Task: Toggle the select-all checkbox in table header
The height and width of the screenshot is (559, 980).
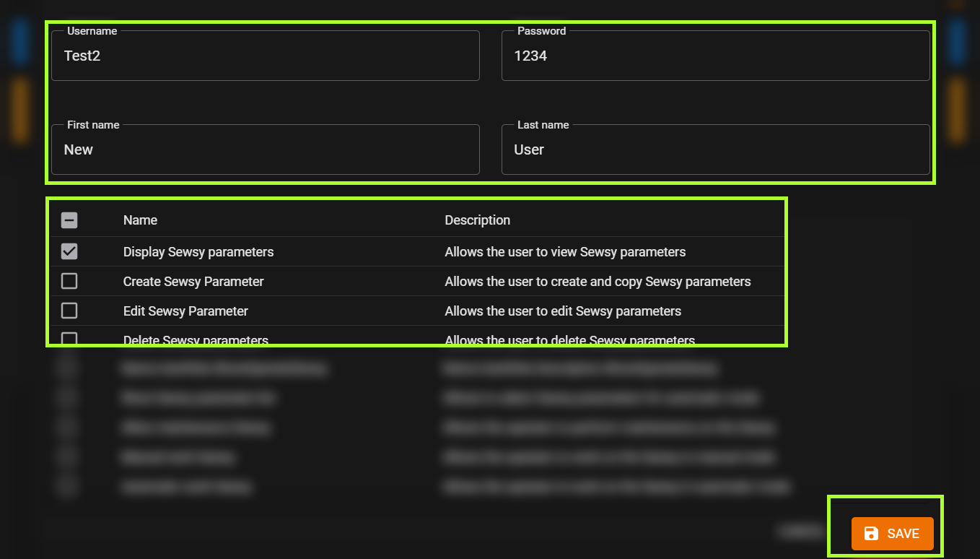Action: pyautogui.click(x=69, y=220)
